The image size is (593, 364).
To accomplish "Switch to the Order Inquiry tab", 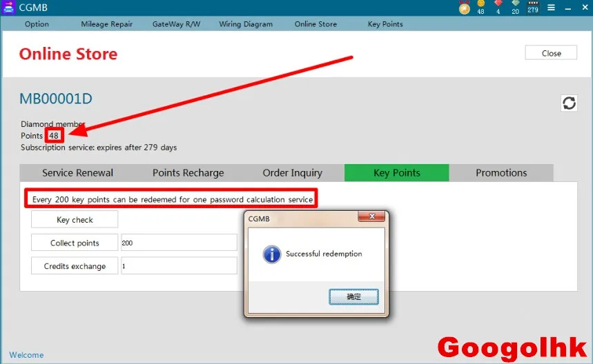I will click(292, 173).
